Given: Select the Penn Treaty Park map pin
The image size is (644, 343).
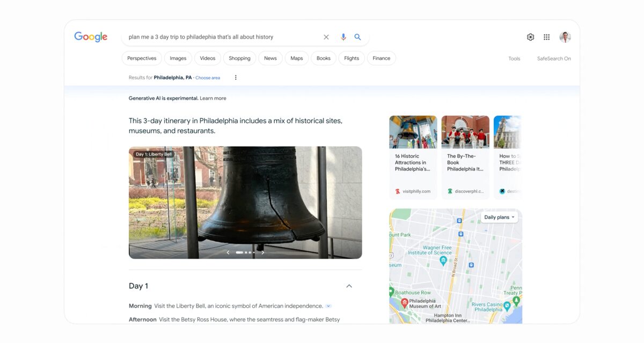Looking at the screenshot, I should 516,301.
